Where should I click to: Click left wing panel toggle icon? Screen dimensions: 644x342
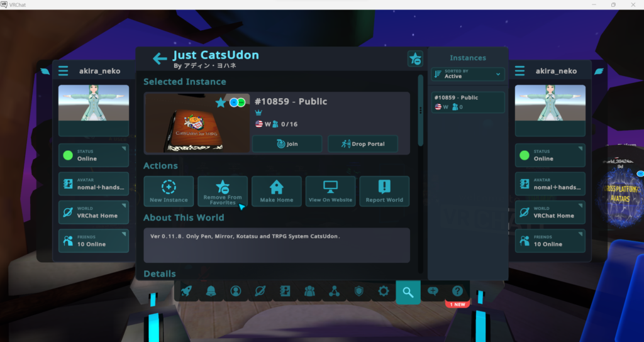pos(45,72)
